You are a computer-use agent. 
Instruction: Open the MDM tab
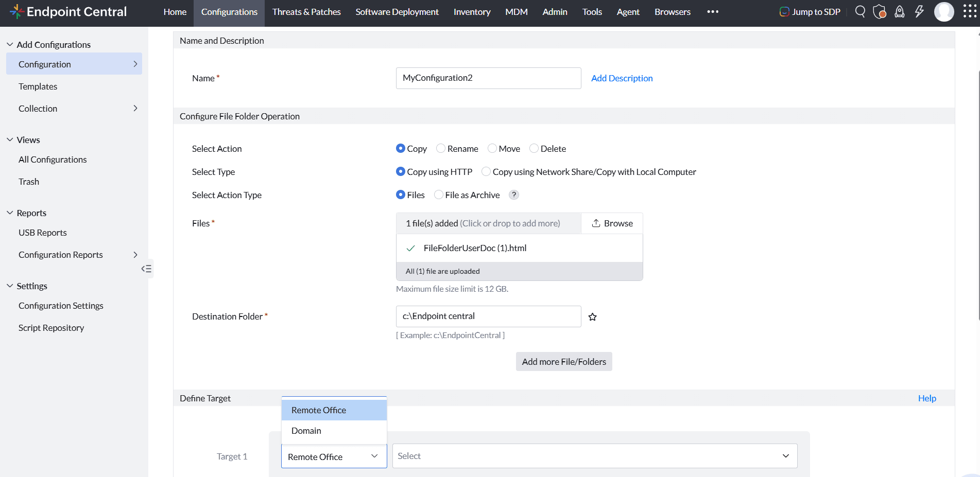tap(517, 12)
